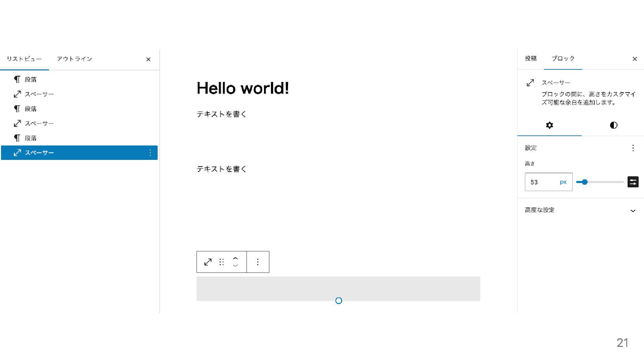Screen dimensions: 644x362
Task: Click the move down arrow in the block toolbar
Action: [x=235, y=266]
